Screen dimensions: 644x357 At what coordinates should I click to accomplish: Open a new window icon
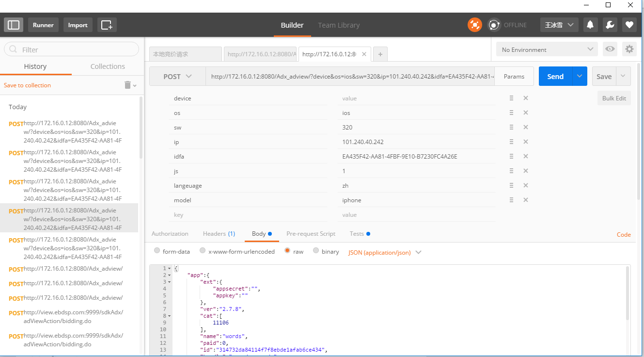pyautogui.click(x=107, y=25)
